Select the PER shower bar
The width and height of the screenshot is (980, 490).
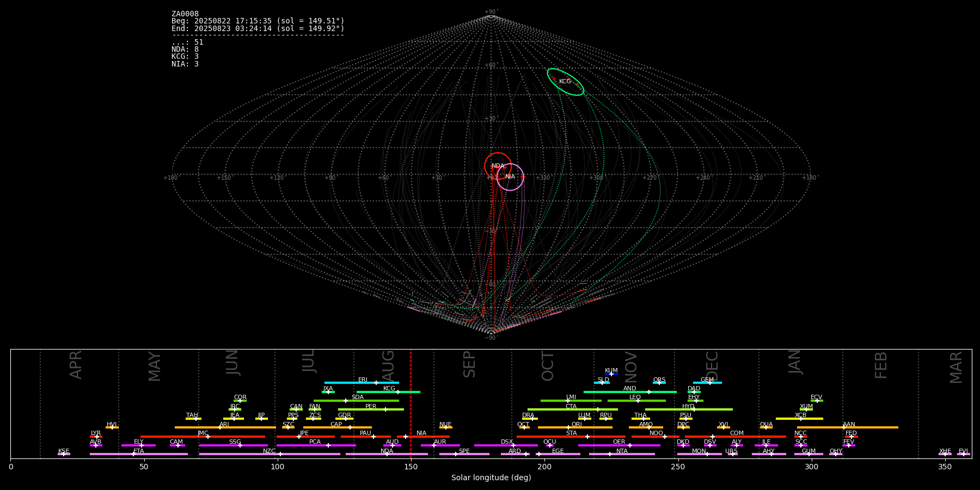point(371,409)
